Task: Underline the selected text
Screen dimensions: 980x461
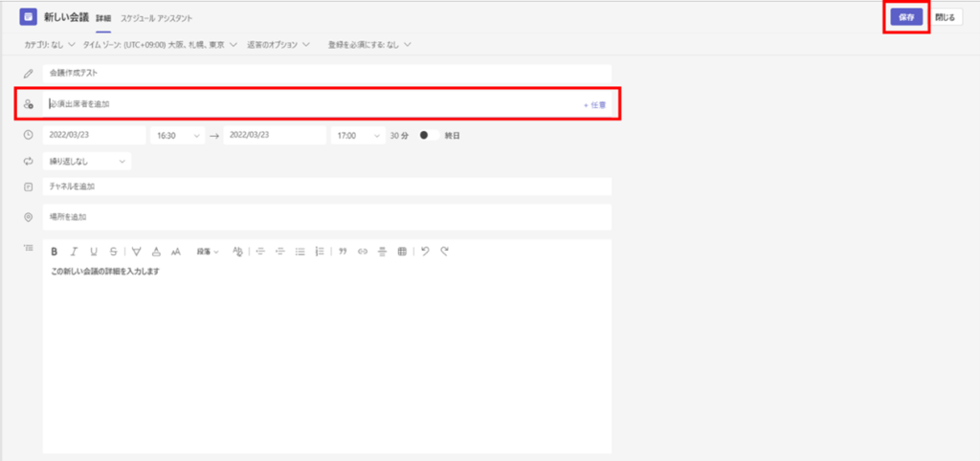Action: pyautogui.click(x=94, y=252)
